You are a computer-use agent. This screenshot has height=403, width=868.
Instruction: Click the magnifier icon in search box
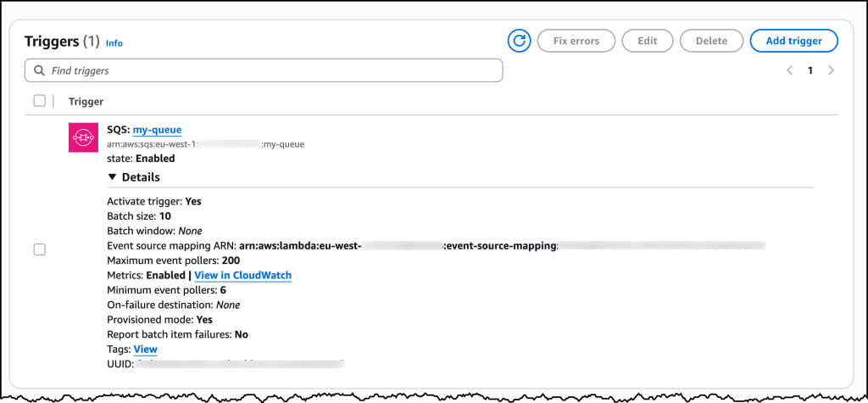[x=38, y=70]
